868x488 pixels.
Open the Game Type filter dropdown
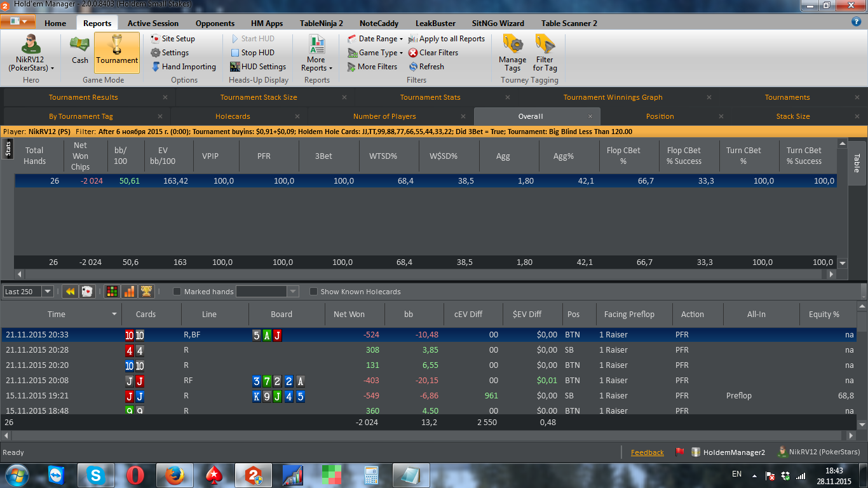point(375,53)
